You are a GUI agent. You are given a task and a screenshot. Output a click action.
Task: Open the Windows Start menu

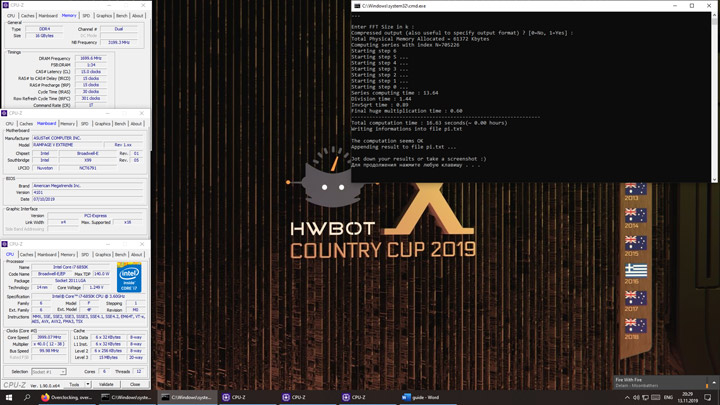[9, 398]
